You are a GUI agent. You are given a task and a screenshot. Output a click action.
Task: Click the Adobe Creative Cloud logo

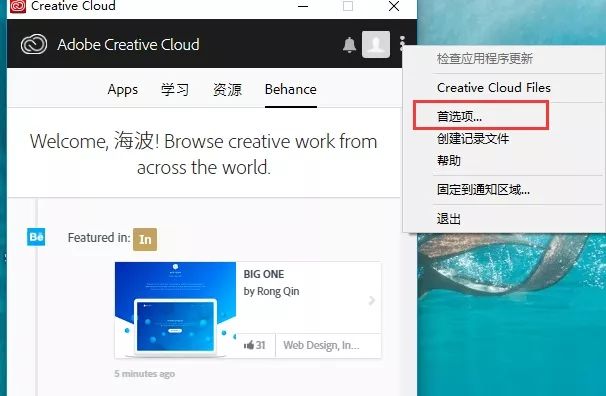click(x=34, y=44)
